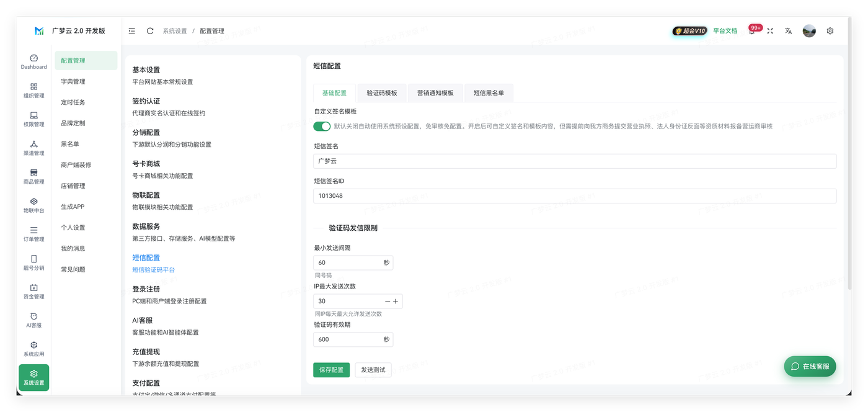Image resolution: width=868 pixels, height=412 pixels.
Task: Open the user avatar menu
Action: 809,31
